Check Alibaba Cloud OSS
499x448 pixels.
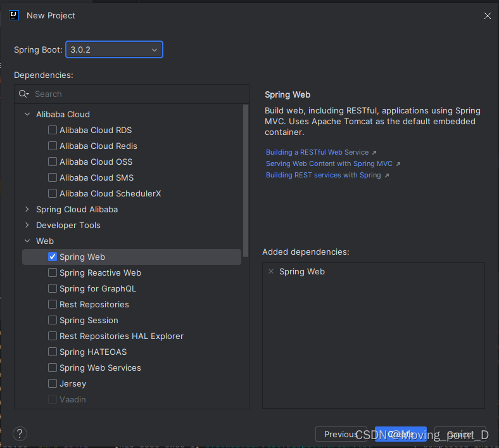53,162
